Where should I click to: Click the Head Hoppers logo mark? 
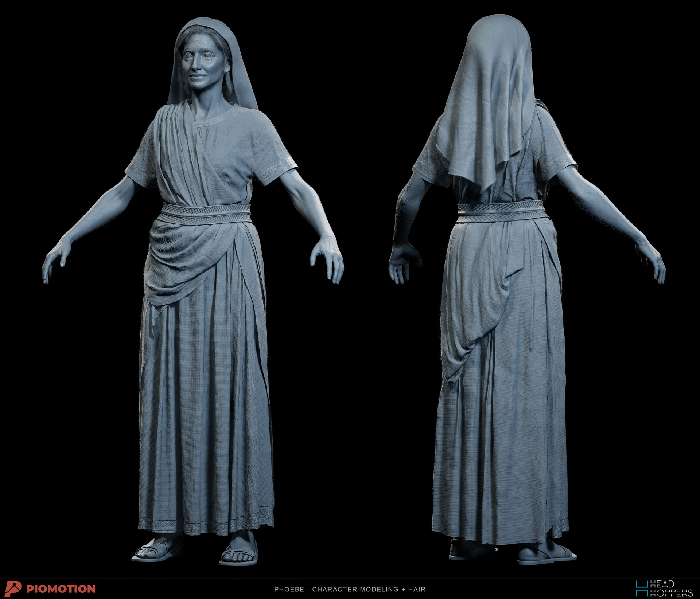point(642,589)
